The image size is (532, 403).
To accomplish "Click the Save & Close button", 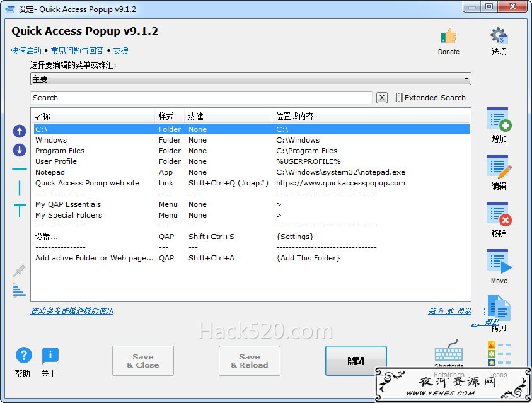I will (143, 361).
